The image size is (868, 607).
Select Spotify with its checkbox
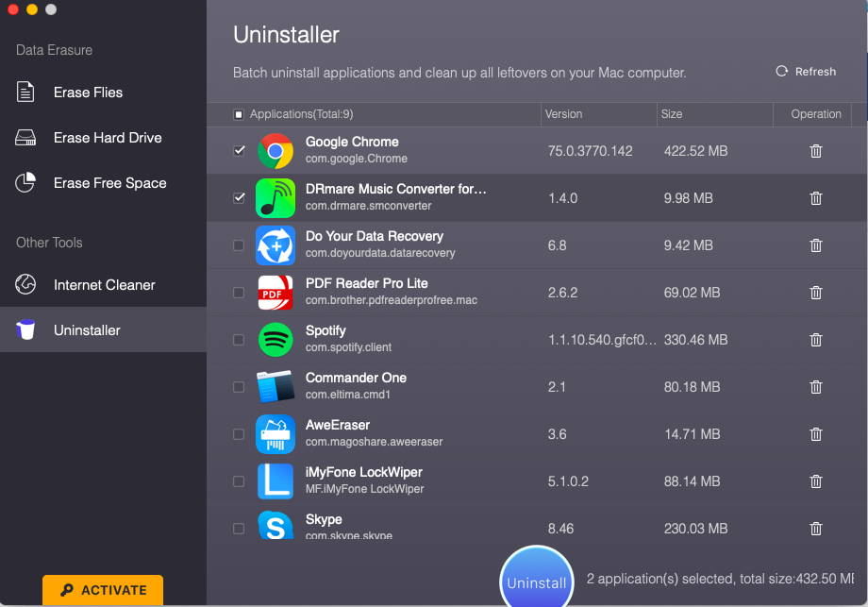[239, 340]
